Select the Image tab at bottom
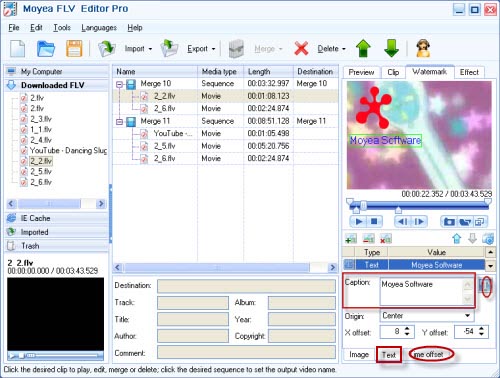Image resolution: width=500 pixels, height=378 pixels. tap(359, 354)
